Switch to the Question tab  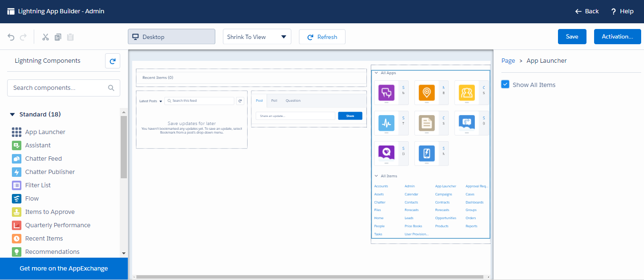293,101
